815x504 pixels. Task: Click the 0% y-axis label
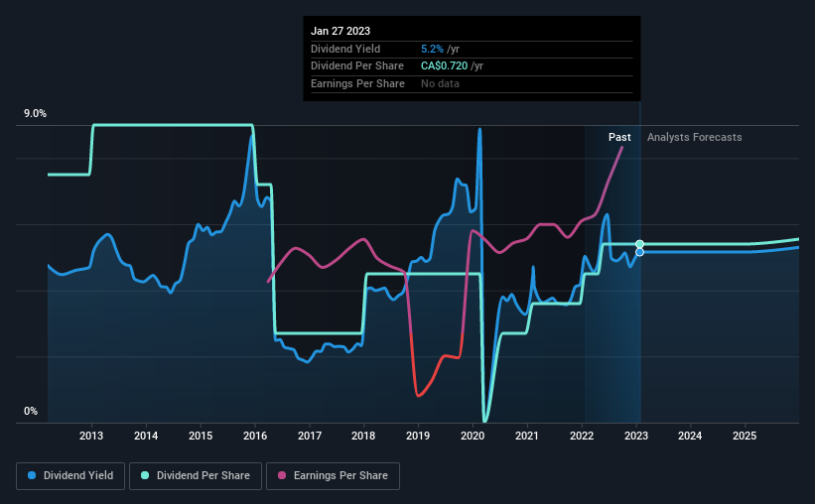pos(31,411)
